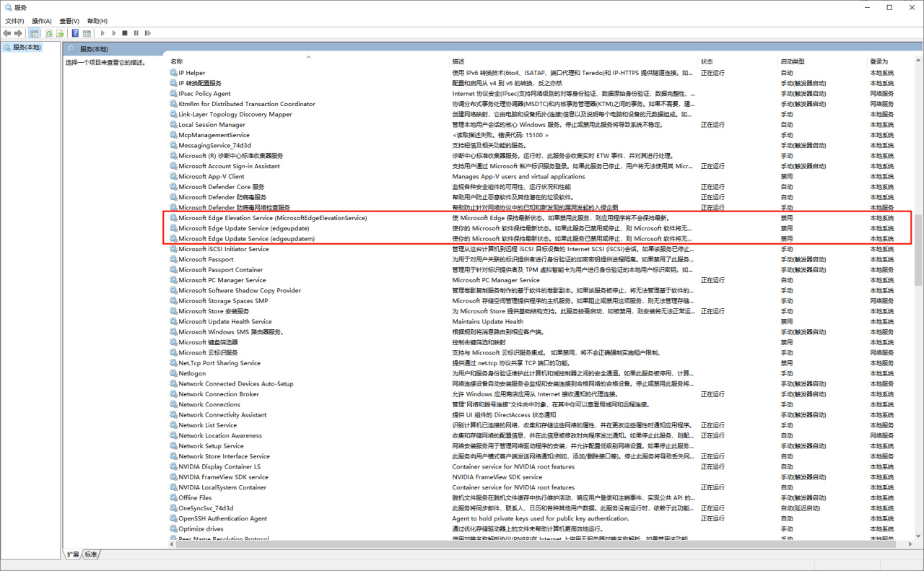Click the Back arrow in the toolbar

(x=7, y=33)
